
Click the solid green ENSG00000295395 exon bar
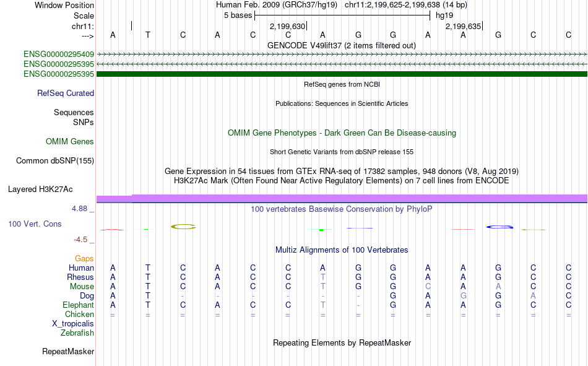point(342,74)
